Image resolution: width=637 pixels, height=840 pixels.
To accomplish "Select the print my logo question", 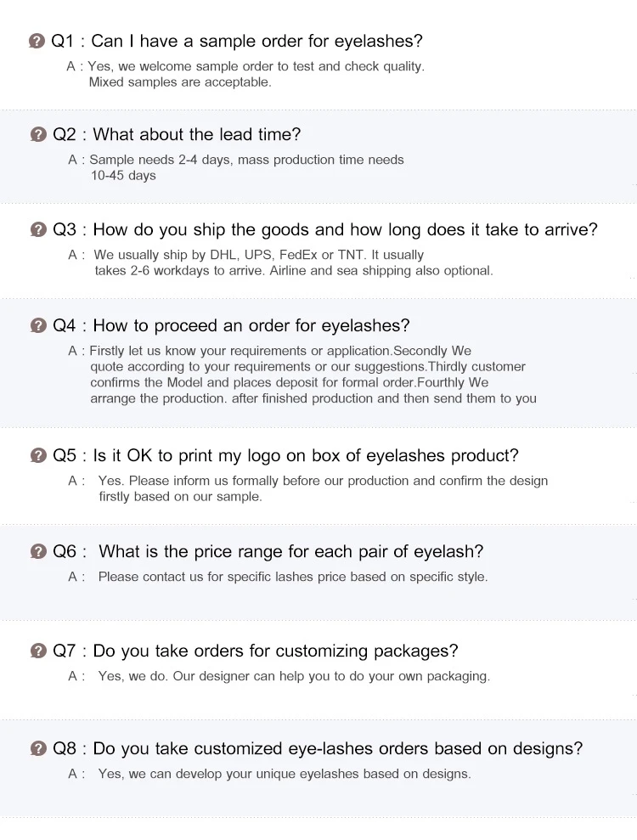I will click(x=305, y=455).
